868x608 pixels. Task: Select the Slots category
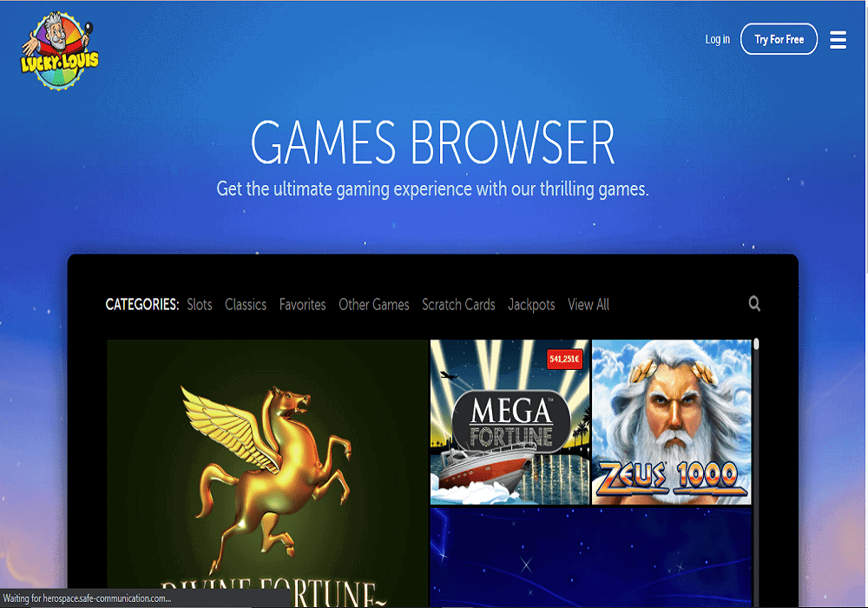pos(200,305)
